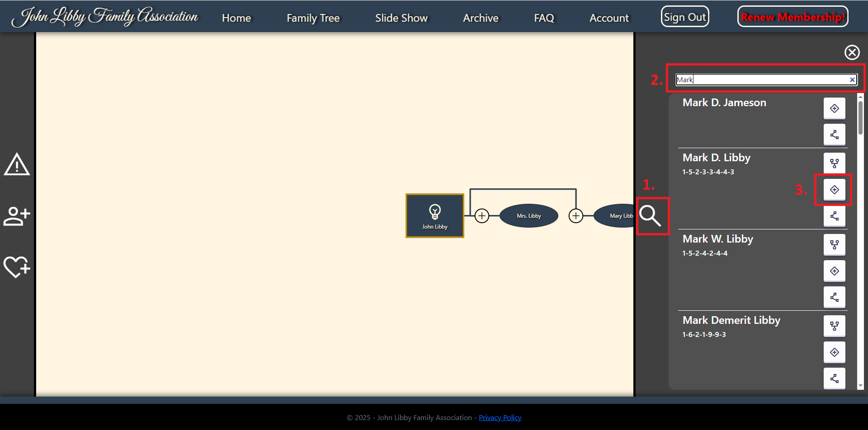
Task: Click the search results scrollbar thumb
Action: [860, 117]
